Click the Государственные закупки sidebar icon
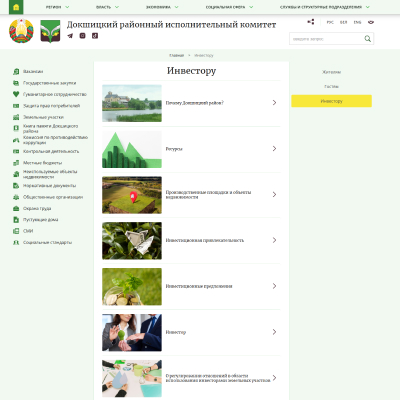The image size is (400, 400). point(16,83)
